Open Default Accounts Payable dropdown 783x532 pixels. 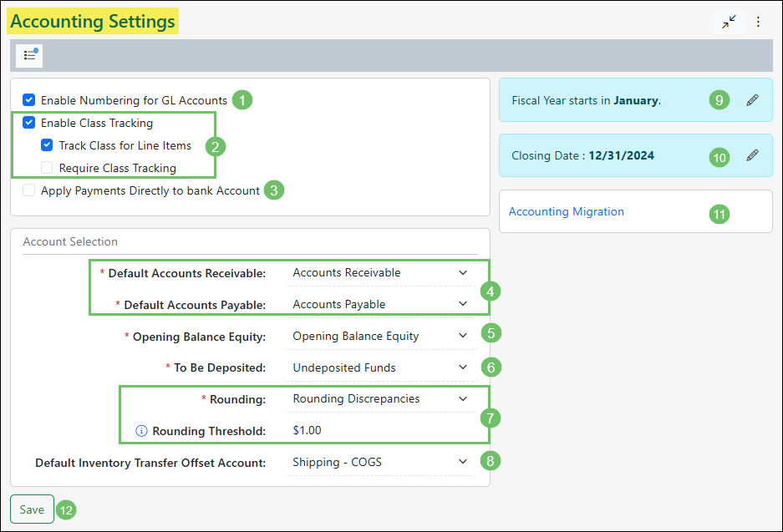[x=380, y=305]
